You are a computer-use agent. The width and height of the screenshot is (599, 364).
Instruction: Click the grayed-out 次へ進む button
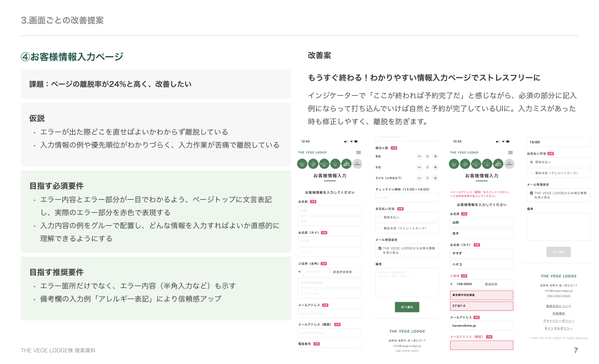(x=558, y=252)
